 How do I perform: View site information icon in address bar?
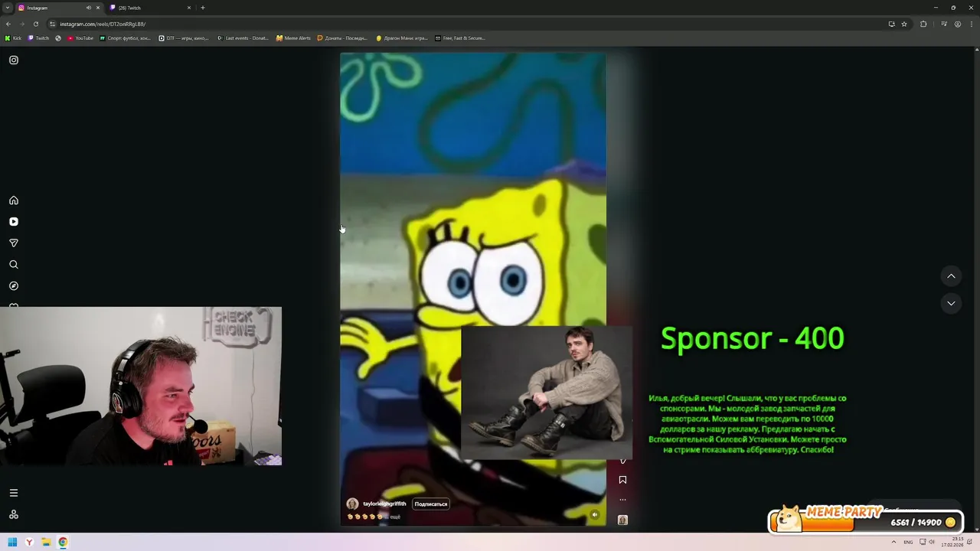point(52,24)
